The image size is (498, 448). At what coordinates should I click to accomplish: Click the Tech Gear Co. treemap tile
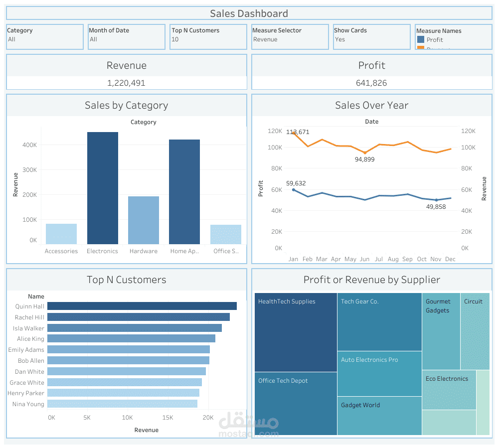(379, 322)
